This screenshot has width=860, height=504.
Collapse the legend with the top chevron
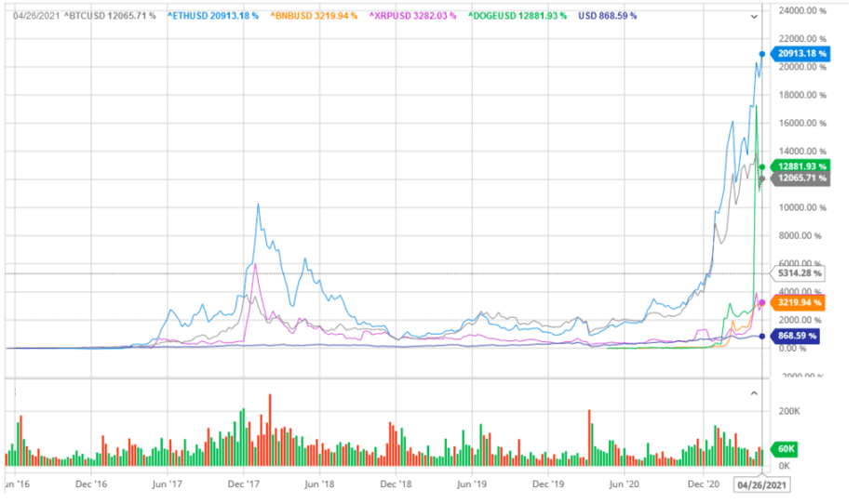click(754, 17)
